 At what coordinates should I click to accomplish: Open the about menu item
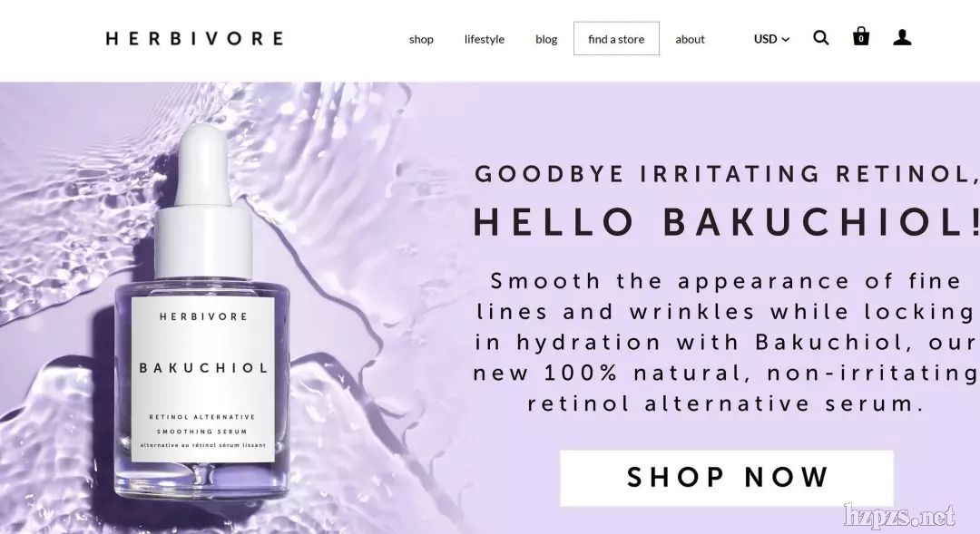click(x=690, y=39)
